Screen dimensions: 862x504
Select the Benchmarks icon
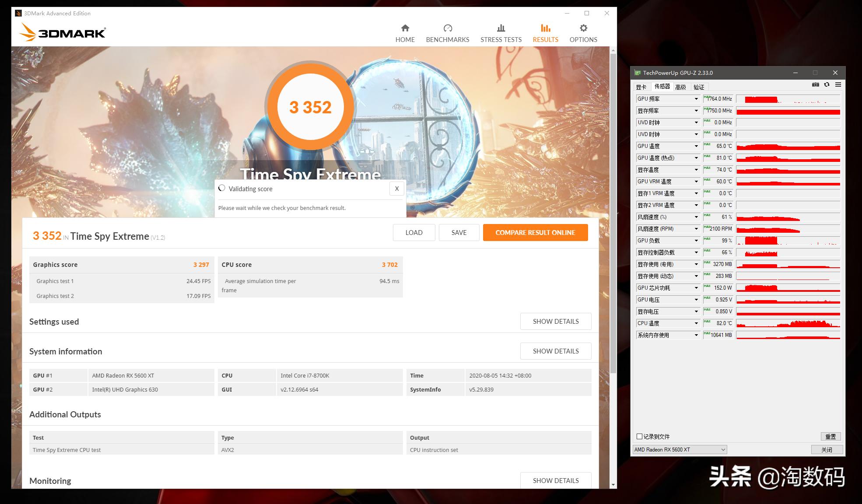(447, 28)
